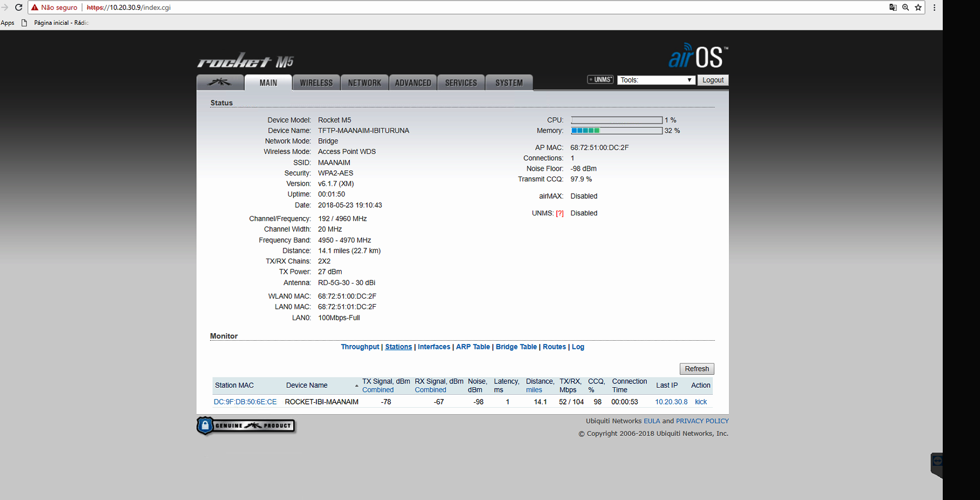Image resolution: width=980 pixels, height=500 pixels.
Task: Open the translate page icon
Action: tap(893, 8)
